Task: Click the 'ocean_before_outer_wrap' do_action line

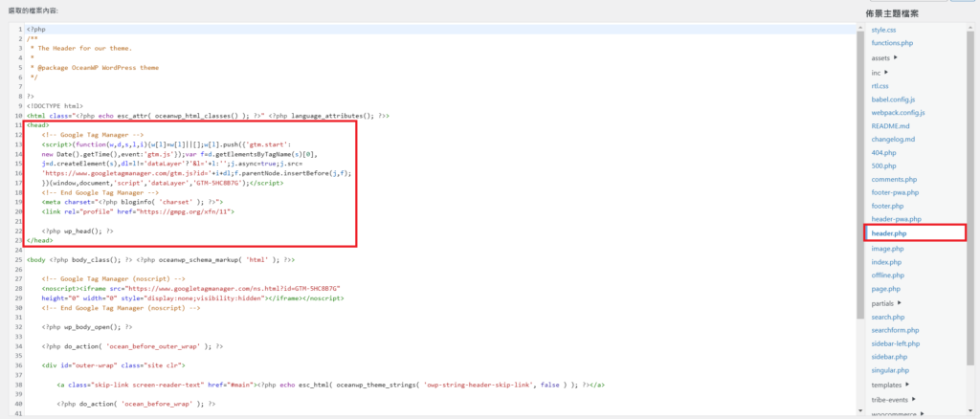Action: [132, 346]
